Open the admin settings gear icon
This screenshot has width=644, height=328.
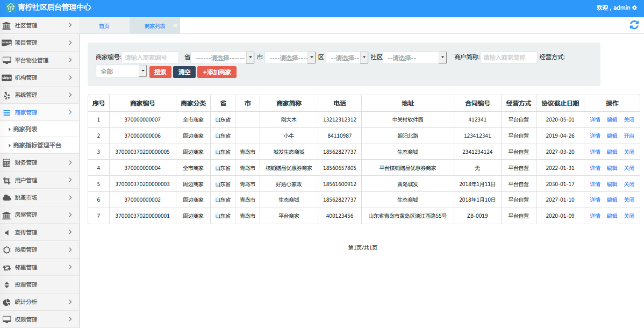[x=634, y=8]
